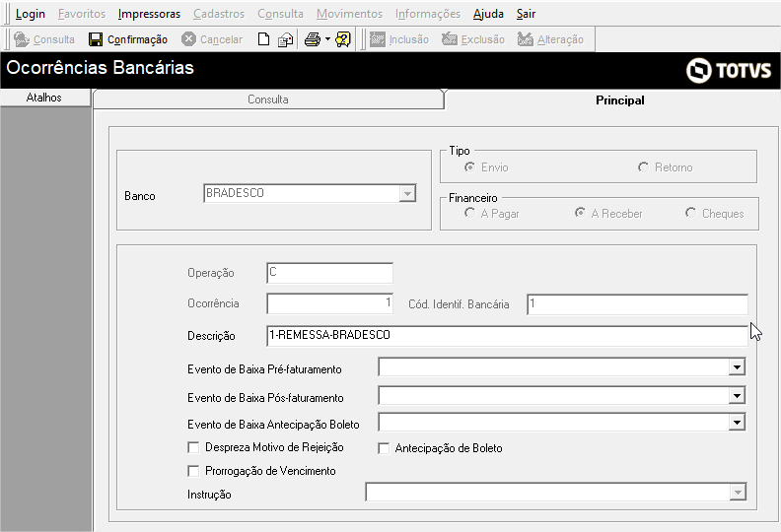
Task: Open the Instrução dropdown
Action: 738,493
